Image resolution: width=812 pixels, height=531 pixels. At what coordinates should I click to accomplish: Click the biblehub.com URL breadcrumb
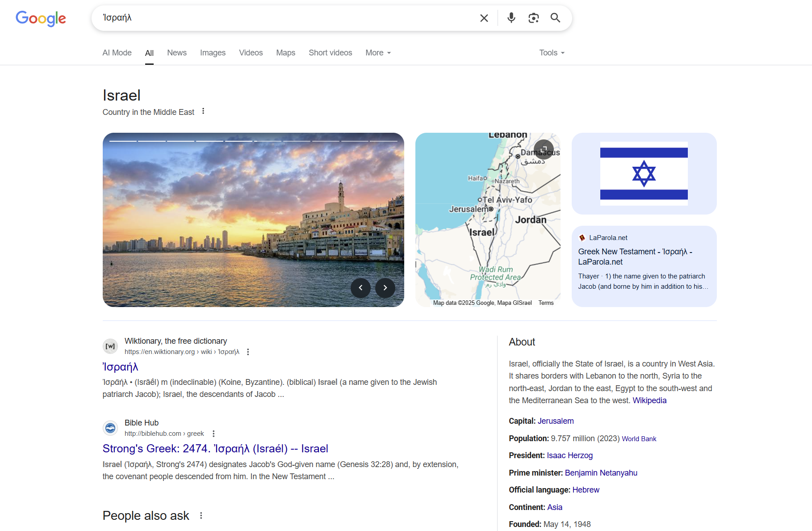click(x=164, y=434)
